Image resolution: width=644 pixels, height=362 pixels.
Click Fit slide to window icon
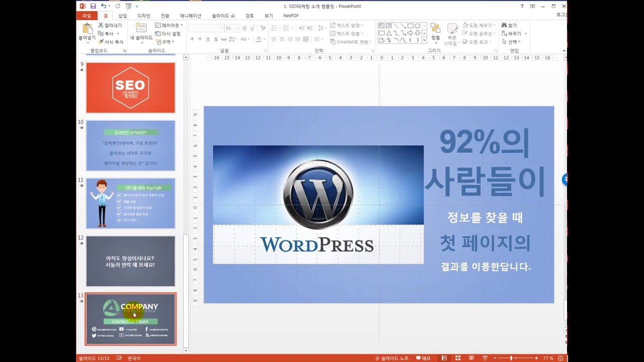pyautogui.click(x=561, y=358)
